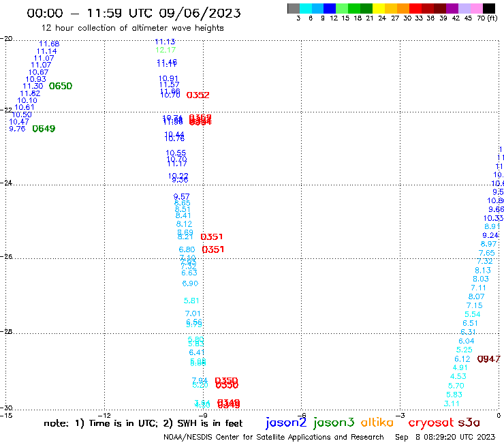The width and height of the screenshot is (504, 443).
Task: Click the green 0650 time label
Action: click(61, 86)
